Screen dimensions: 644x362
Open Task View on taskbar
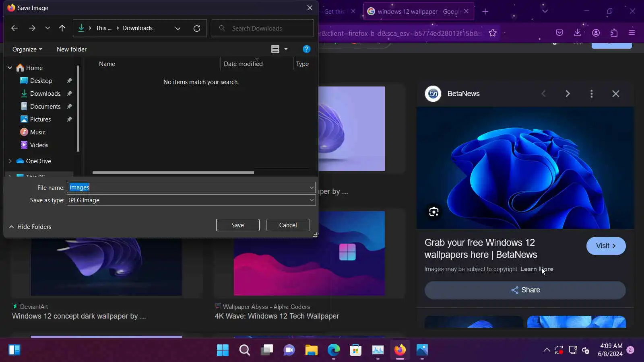(267, 350)
